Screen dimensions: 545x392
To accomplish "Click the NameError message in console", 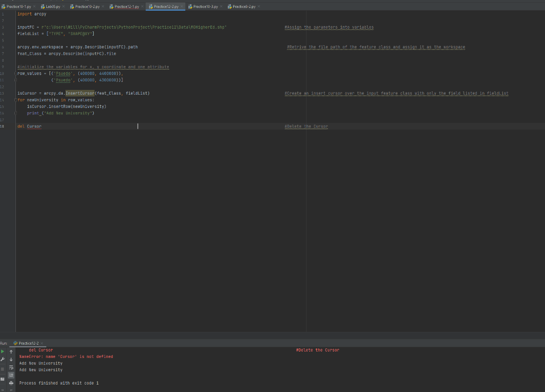I will click(66, 356).
